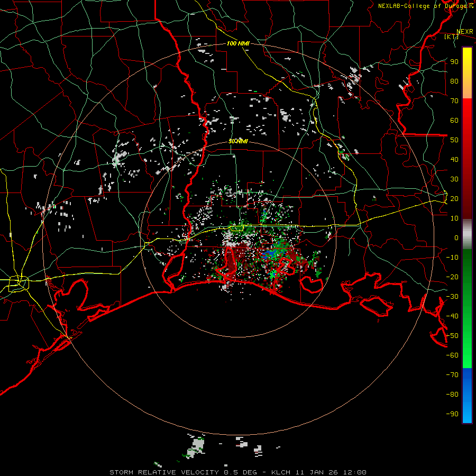Click the "90" scale value at the top
476x476 pixels.
(x=454, y=62)
